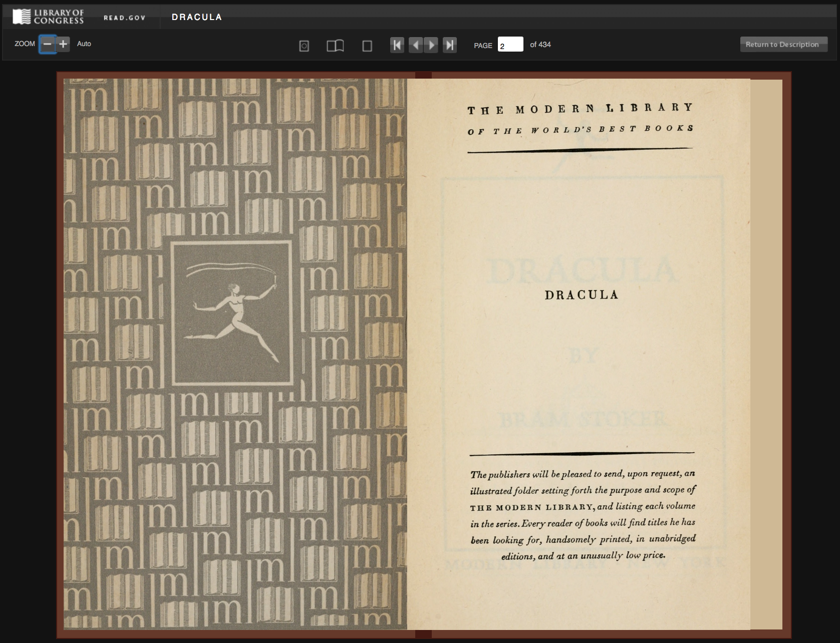Click the page number input field
Viewport: 840px width, 643px height.
click(510, 45)
